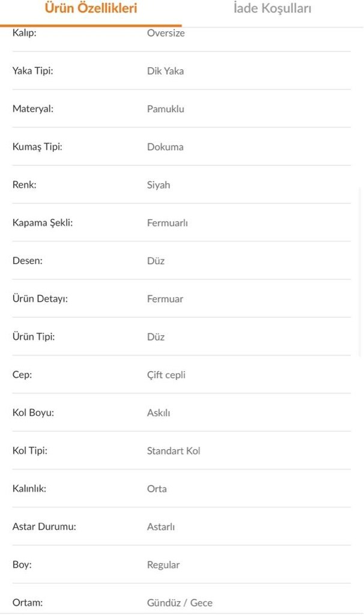Open the İade Koşulları tab
The image size is (364, 615).
(272, 8)
